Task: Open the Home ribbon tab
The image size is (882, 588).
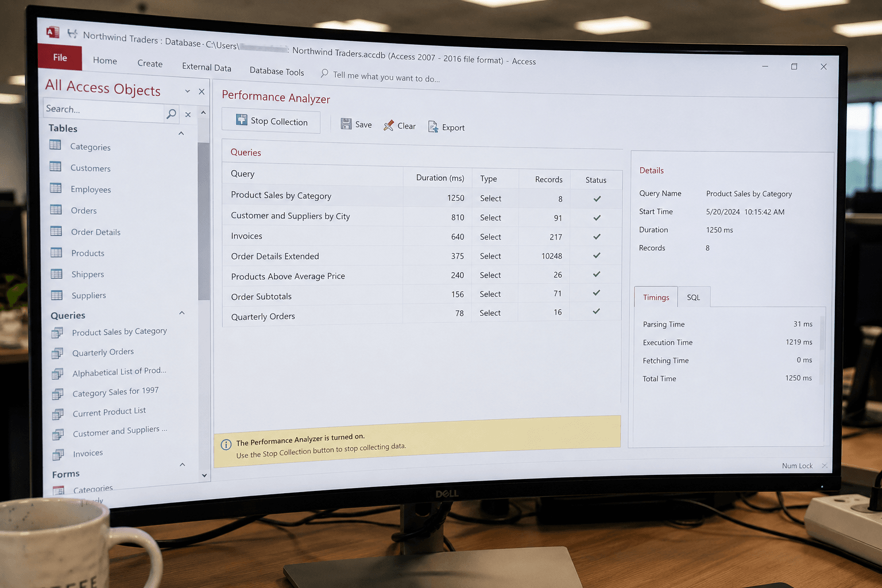Action: tap(105, 60)
